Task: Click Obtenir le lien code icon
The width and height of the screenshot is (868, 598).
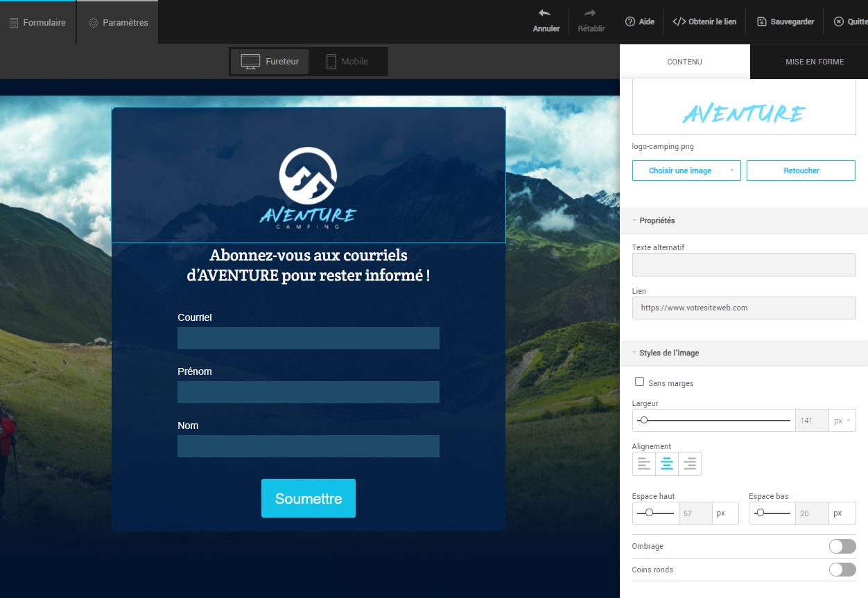Action: 679,21
